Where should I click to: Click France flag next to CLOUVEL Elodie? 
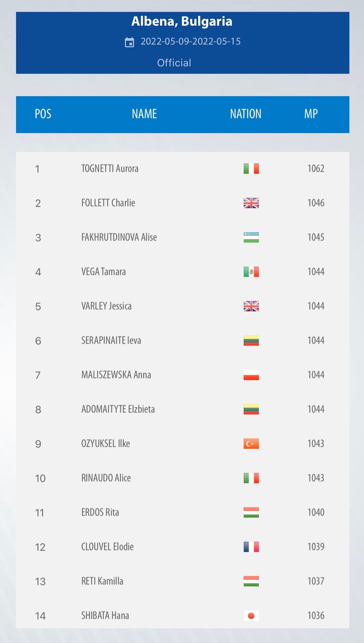point(251,547)
